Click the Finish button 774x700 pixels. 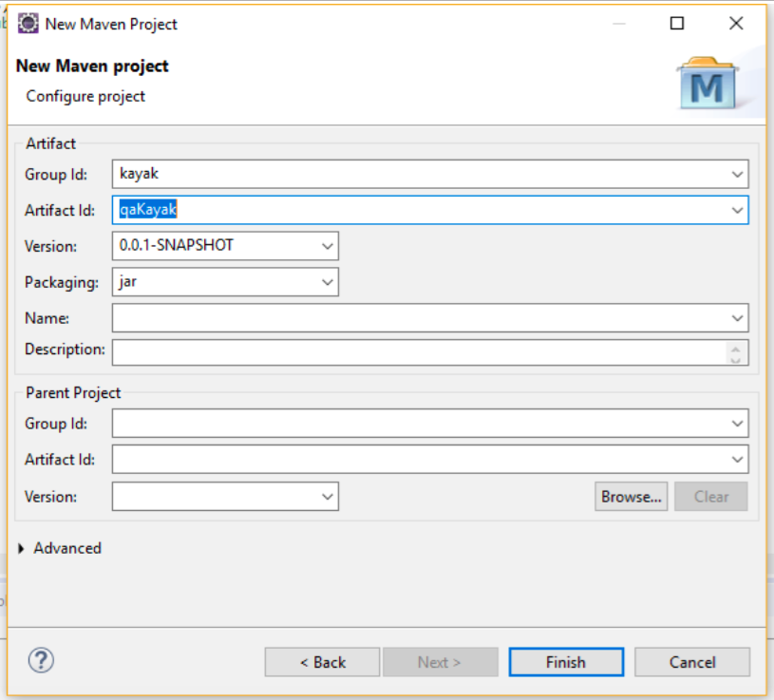click(566, 662)
